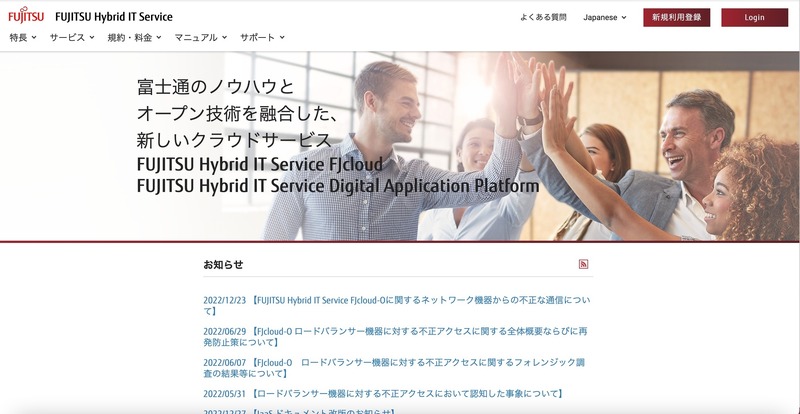800x414 pixels.
Task: Open the RSS feed icon beside お知らせ
Action: point(583,264)
